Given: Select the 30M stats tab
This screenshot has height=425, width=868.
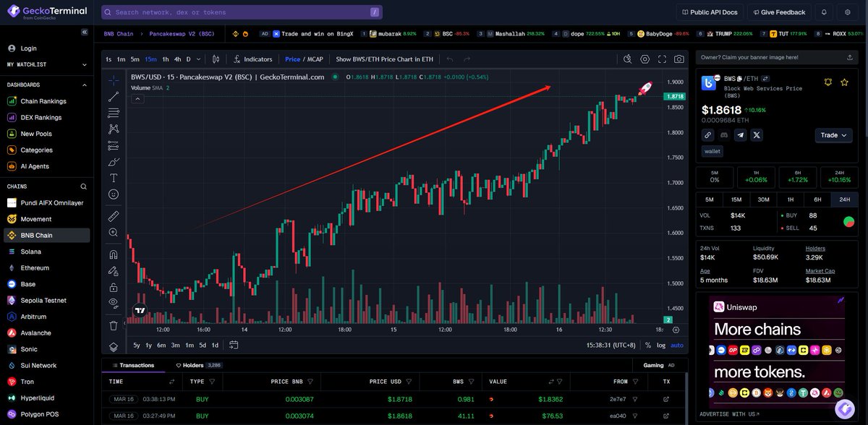Looking at the screenshot, I should tap(763, 199).
